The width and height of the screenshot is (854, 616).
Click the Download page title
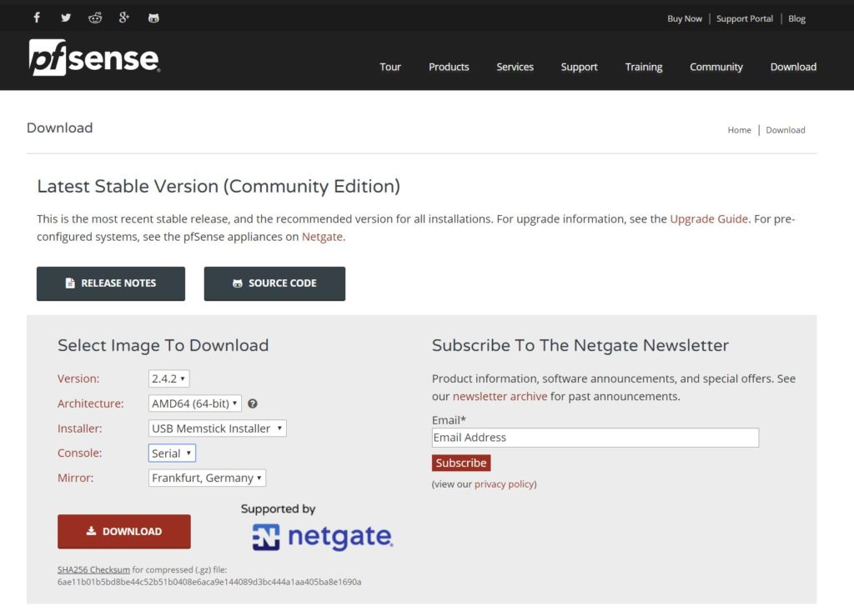click(x=59, y=128)
